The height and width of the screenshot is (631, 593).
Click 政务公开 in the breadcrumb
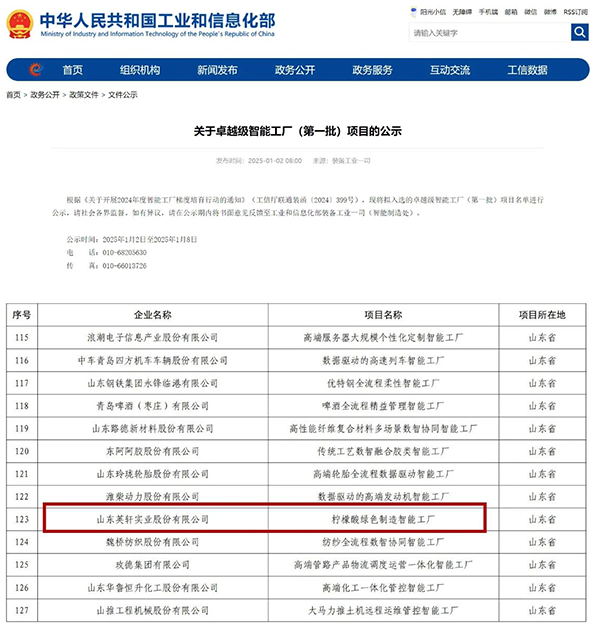click(45, 95)
